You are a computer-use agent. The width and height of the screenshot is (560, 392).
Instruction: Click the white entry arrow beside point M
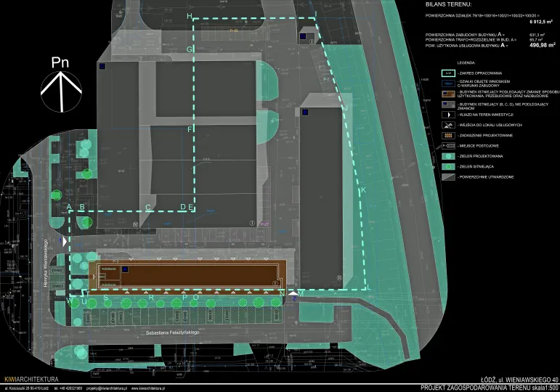pos(292,293)
